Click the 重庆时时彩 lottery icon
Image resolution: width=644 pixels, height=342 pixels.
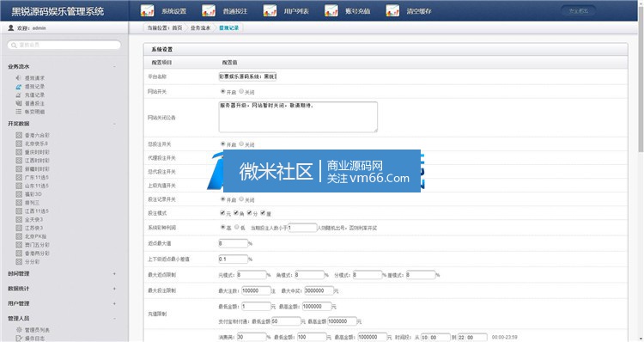(x=19, y=152)
